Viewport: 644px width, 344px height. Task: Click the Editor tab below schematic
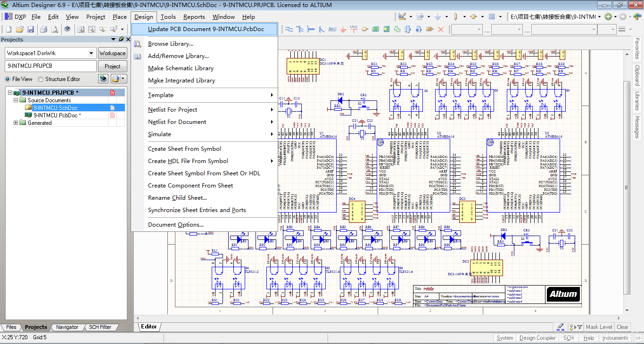click(149, 327)
